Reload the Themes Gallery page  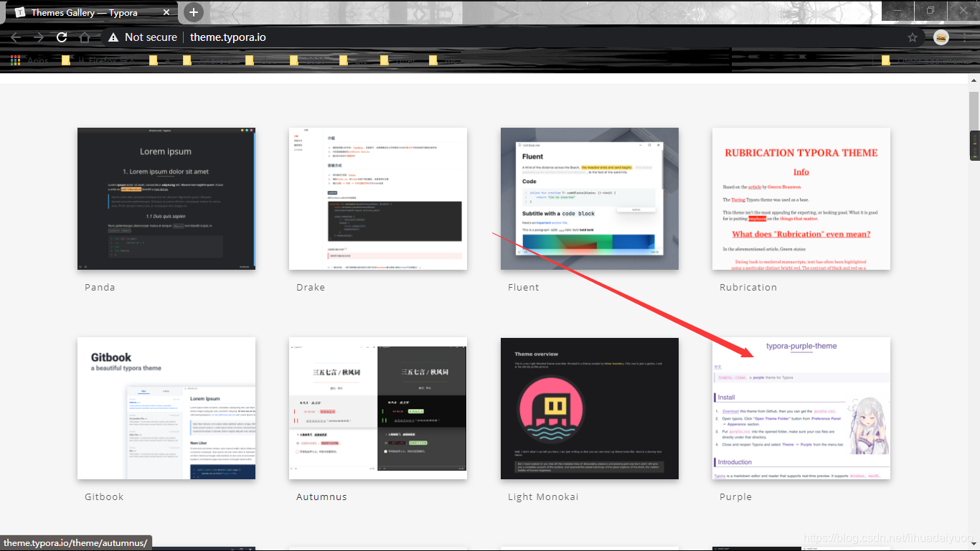(x=62, y=37)
